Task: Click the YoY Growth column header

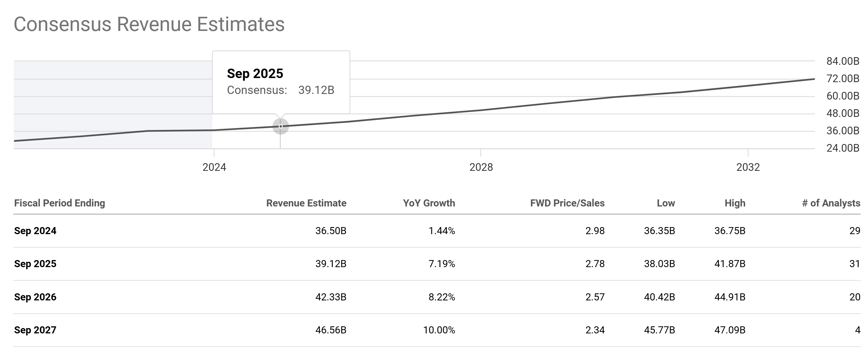Action: [429, 203]
